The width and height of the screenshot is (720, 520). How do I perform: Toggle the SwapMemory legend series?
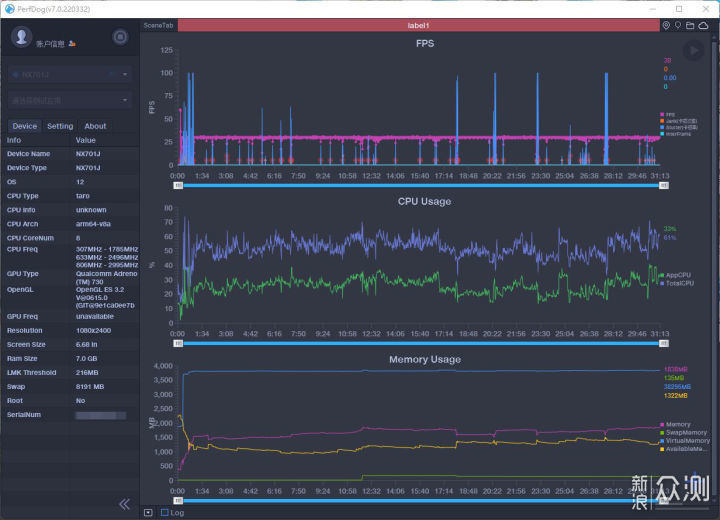click(684, 432)
